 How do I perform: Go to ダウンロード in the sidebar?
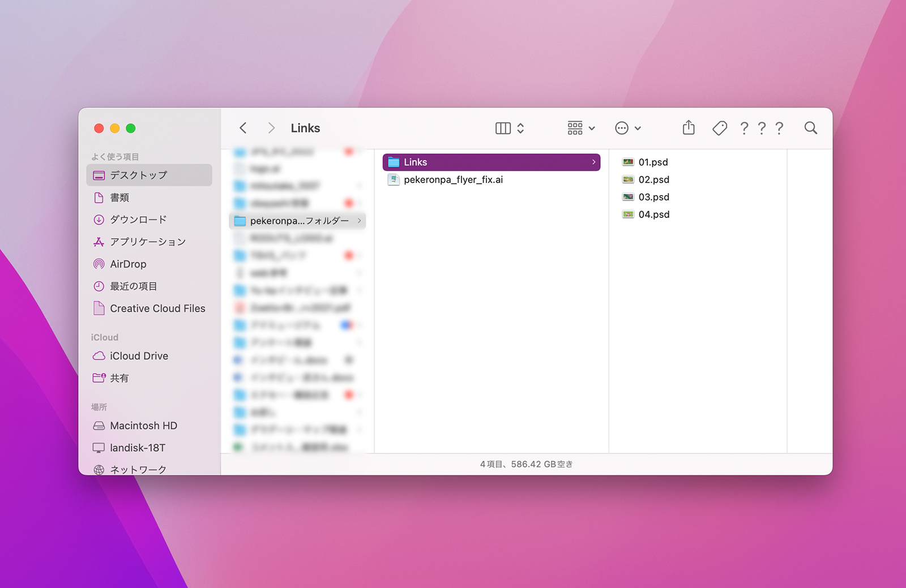click(x=138, y=220)
